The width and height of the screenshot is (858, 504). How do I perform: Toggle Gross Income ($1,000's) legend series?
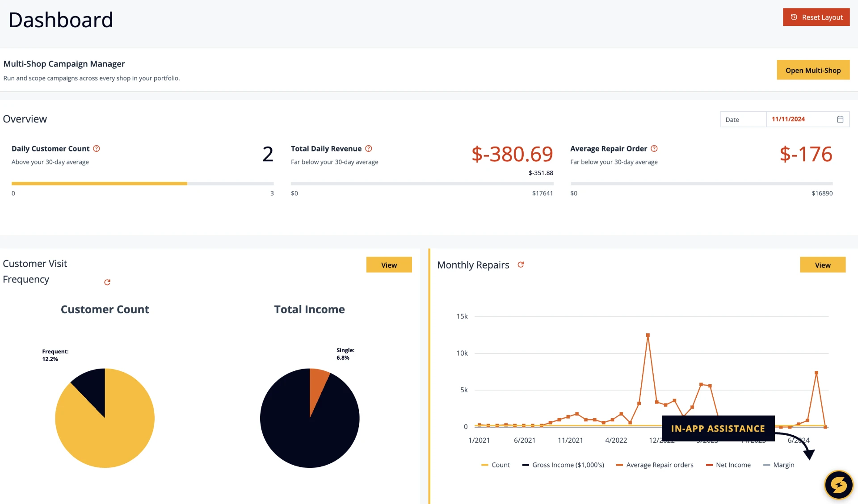click(x=563, y=465)
